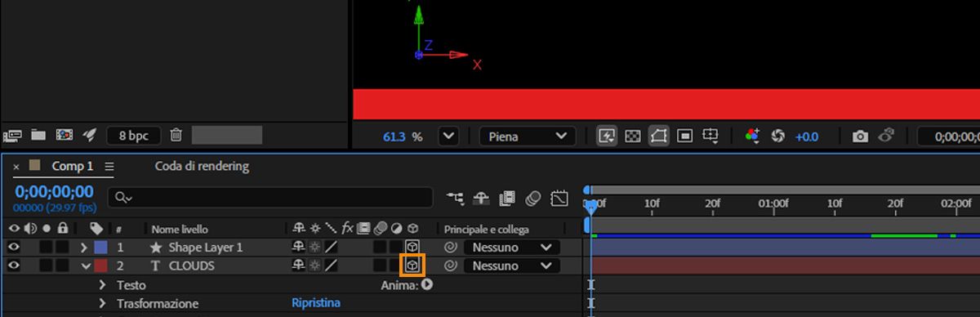The width and height of the screenshot is (980, 317).
Task: Collapse the CLOUDS layer properties
Action: 85,266
